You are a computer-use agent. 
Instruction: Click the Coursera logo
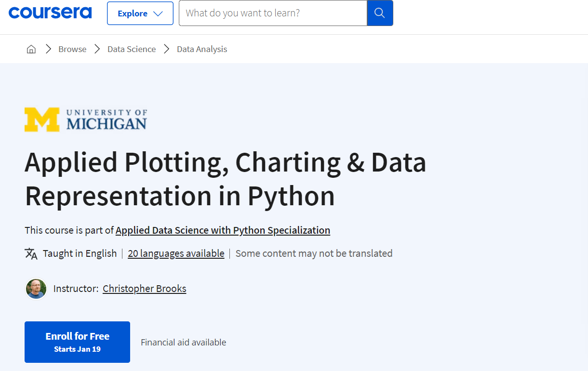[50, 13]
